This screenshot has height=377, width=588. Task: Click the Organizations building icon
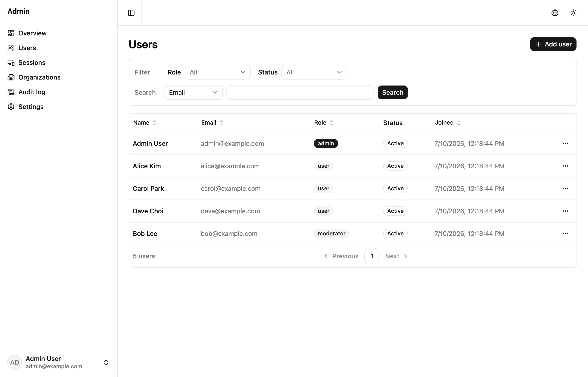tap(11, 77)
